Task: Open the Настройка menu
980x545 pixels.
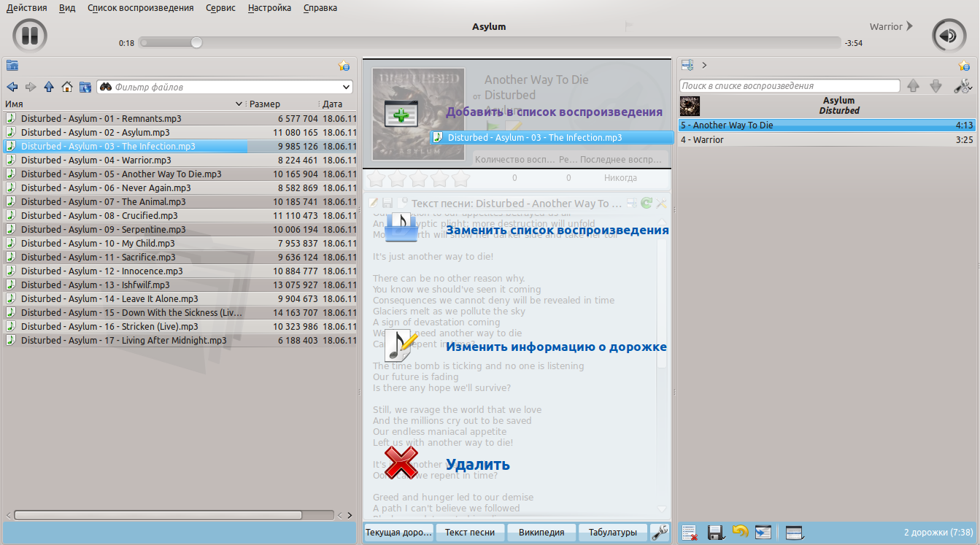Action: 269,8
